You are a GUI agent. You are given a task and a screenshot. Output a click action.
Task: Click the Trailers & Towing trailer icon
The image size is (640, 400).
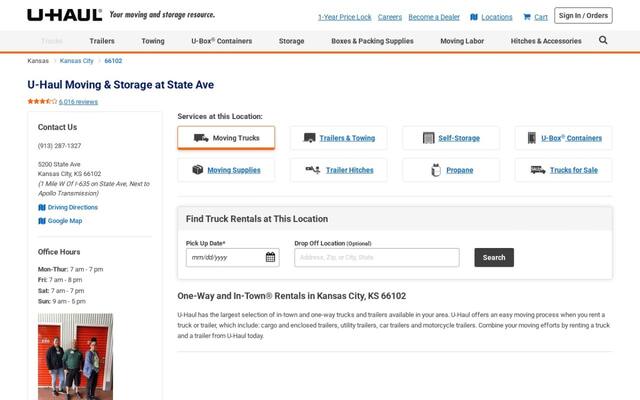309,138
